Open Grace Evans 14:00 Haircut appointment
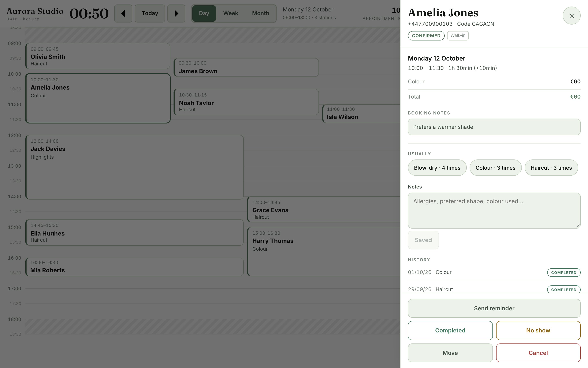 click(x=323, y=209)
